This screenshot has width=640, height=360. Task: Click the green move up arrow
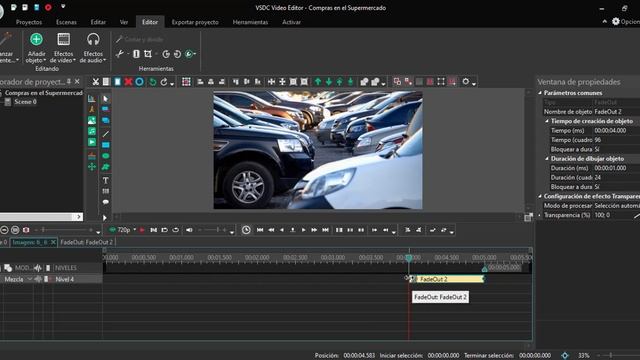318,82
